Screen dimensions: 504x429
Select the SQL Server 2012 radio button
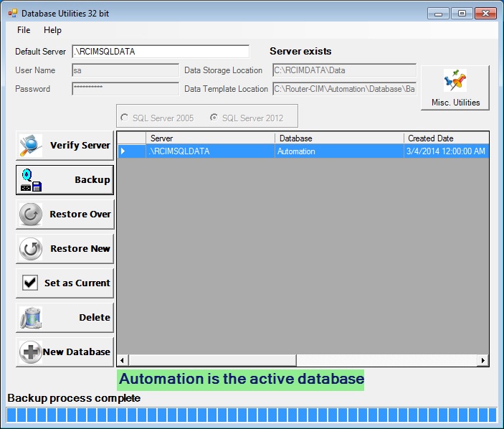click(214, 118)
